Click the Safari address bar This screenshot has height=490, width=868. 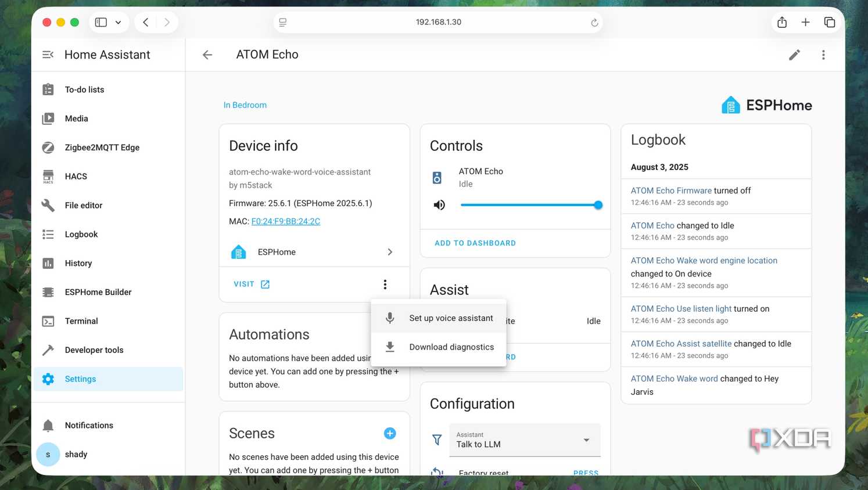438,22
